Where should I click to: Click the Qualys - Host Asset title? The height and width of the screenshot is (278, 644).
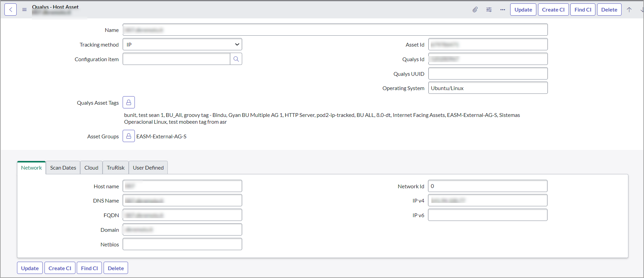[x=55, y=7]
